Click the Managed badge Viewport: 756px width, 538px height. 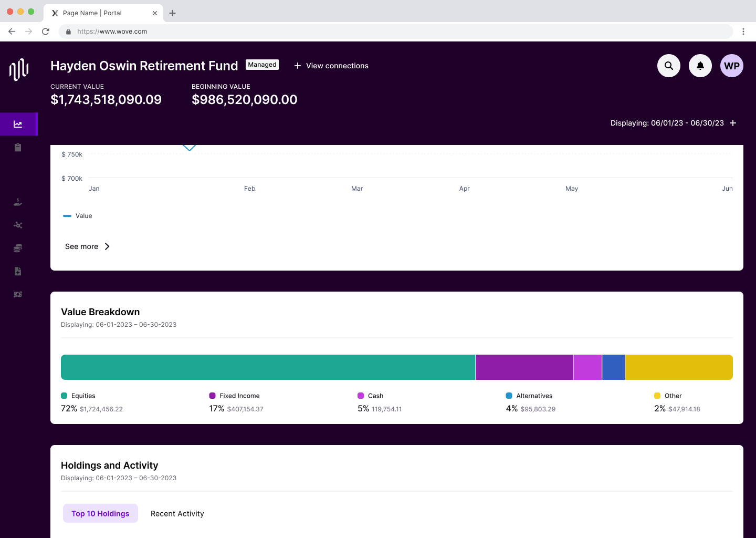(x=262, y=65)
